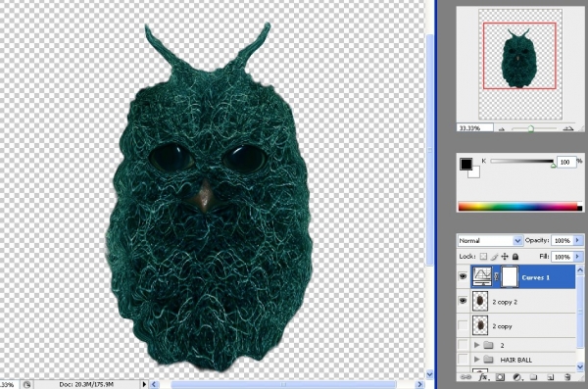Image resolution: width=588 pixels, height=389 pixels.
Task: Click the background color swatch
Action: 475,172
